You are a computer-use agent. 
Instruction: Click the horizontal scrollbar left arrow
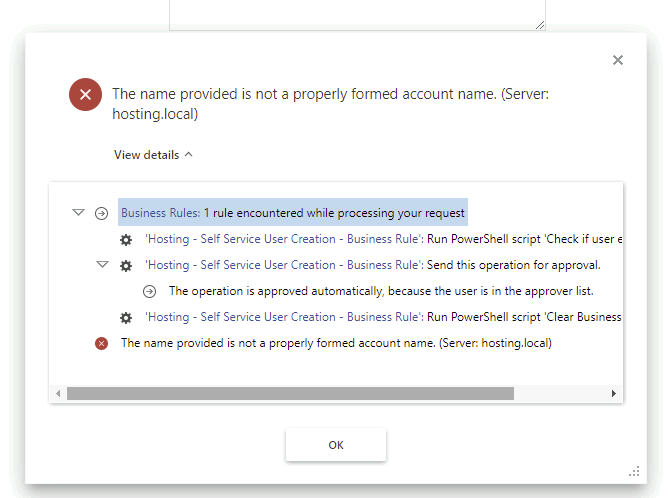pyautogui.click(x=58, y=394)
